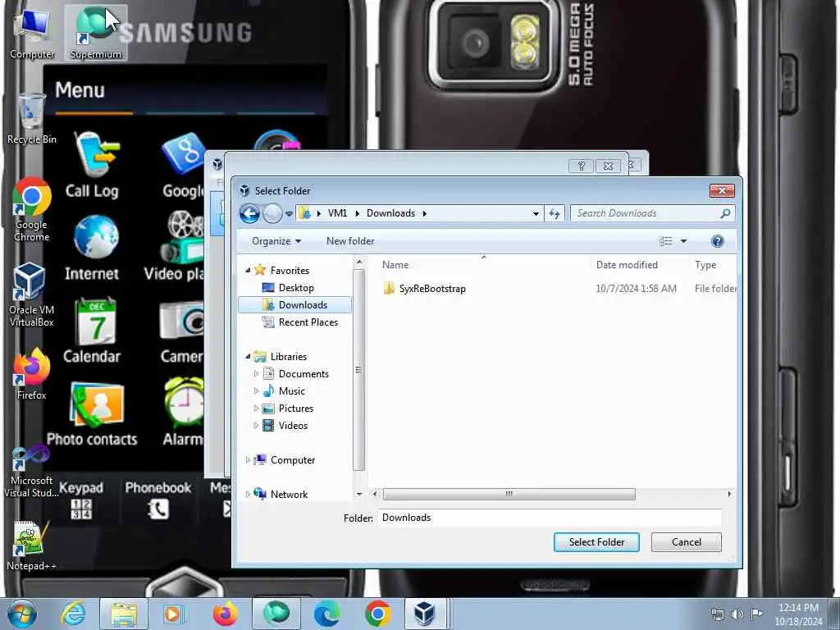Viewport: 840px width, 630px height.
Task: Click the network tray icon
Action: pyautogui.click(x=717, y=614)
